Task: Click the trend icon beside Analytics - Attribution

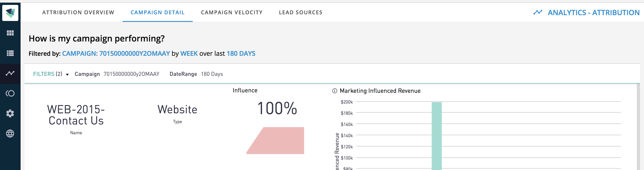Action: pyautogui.click(x=538, y=12)
